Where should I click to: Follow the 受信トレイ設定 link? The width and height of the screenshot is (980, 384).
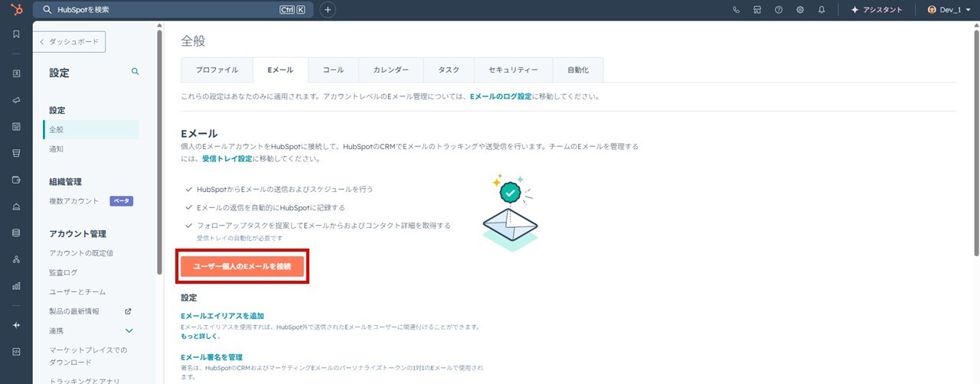[x=227, y=159]
